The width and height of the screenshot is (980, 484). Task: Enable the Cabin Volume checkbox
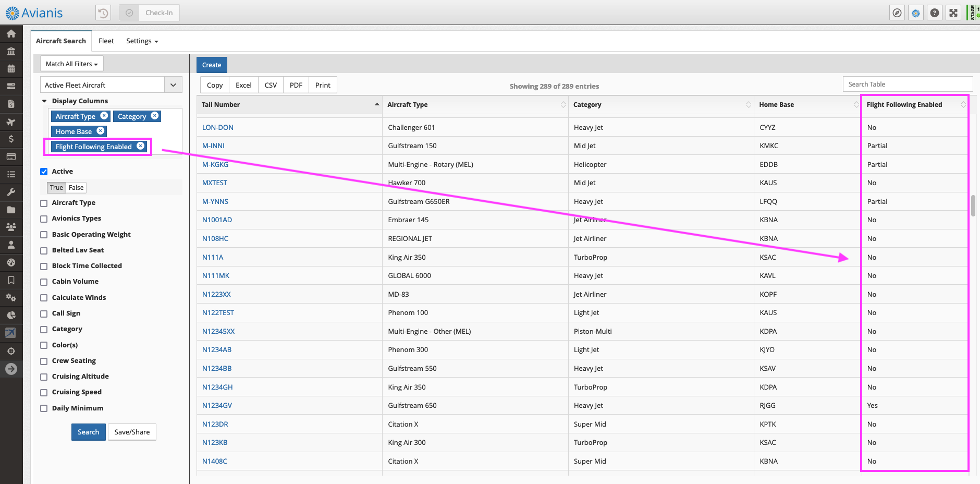coord(44,282)
